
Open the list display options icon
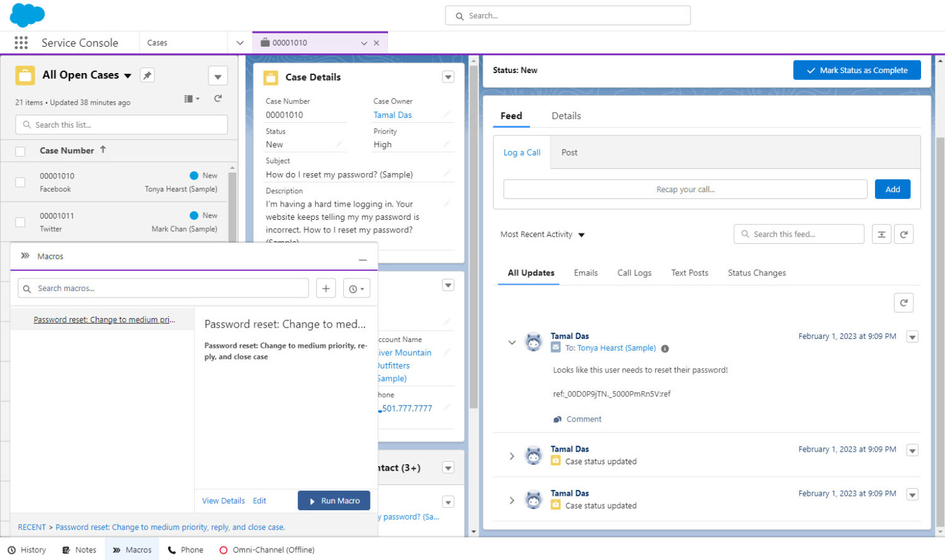point(192,98)
